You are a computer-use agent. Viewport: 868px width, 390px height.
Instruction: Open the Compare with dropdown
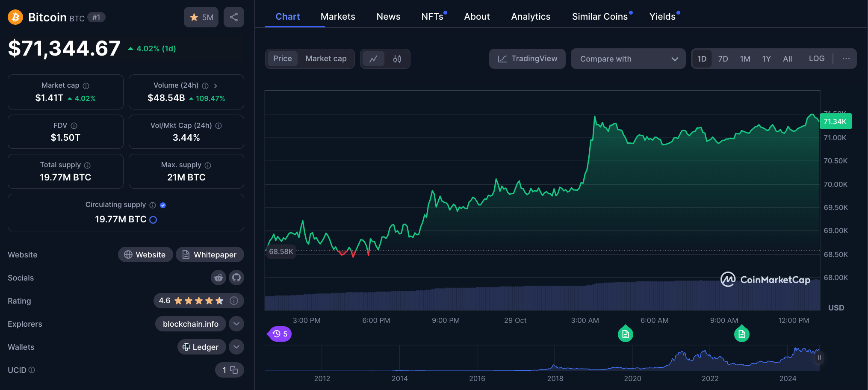click(x=628, y=59)
